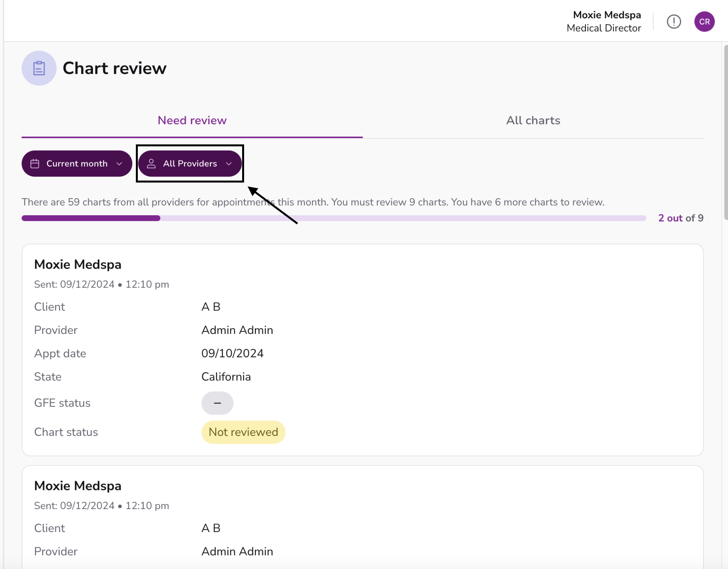
Task: Expand the All Providers dropdown chevron
Action: coord(229,163)
